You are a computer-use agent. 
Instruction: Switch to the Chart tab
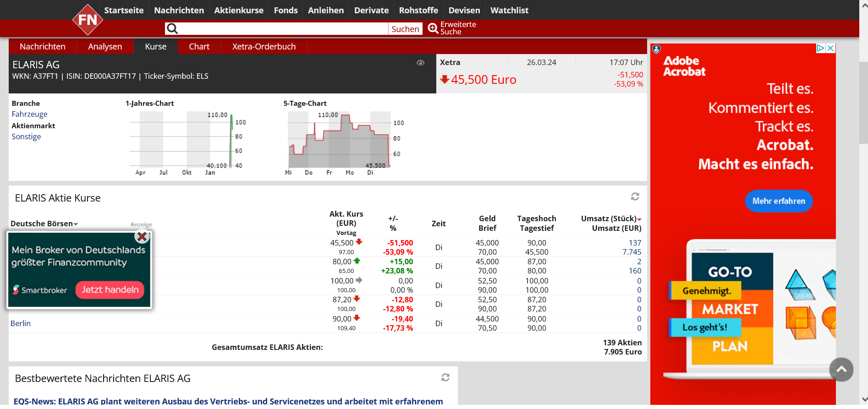tap(199, 47)
